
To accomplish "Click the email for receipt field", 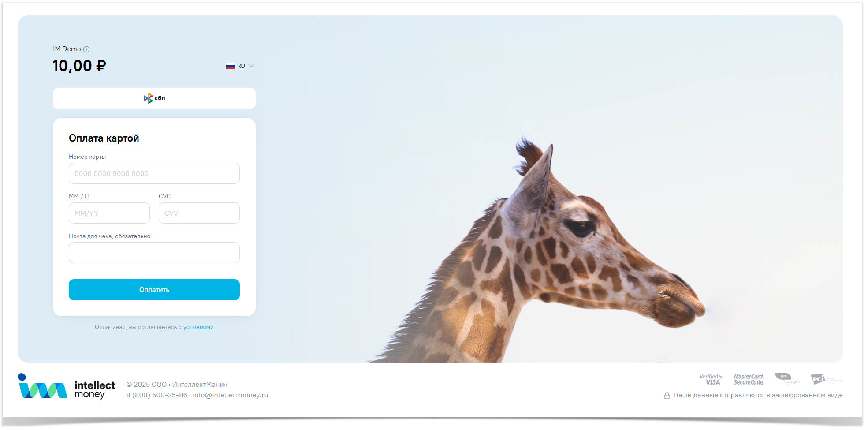I will [154, 253].
